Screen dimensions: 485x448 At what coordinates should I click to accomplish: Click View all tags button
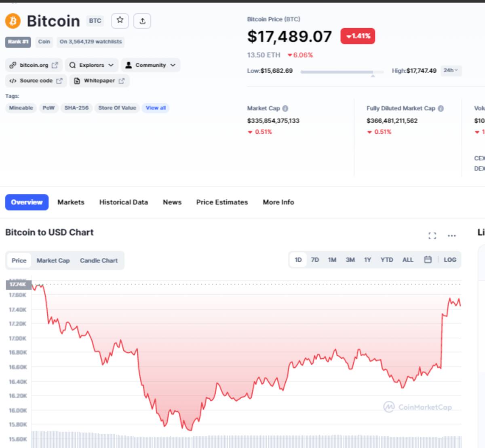point(156,108)
